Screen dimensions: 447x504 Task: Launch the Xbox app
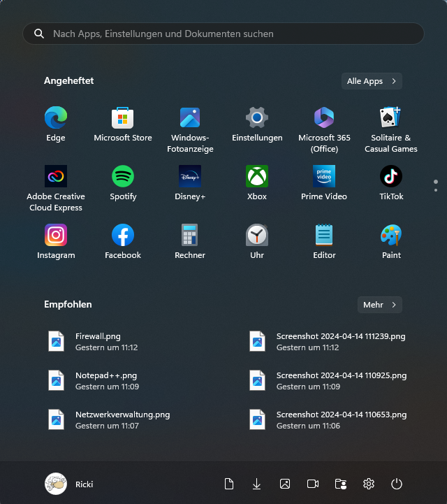(257, 177)
